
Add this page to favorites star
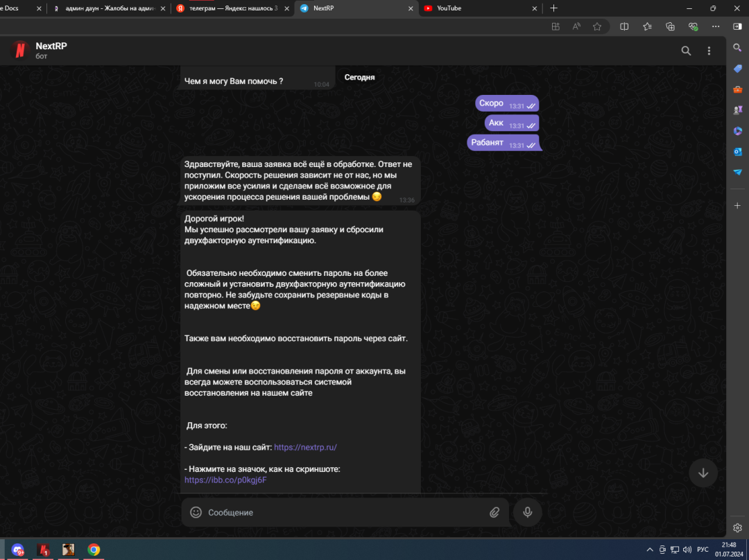tap(597, 27)
